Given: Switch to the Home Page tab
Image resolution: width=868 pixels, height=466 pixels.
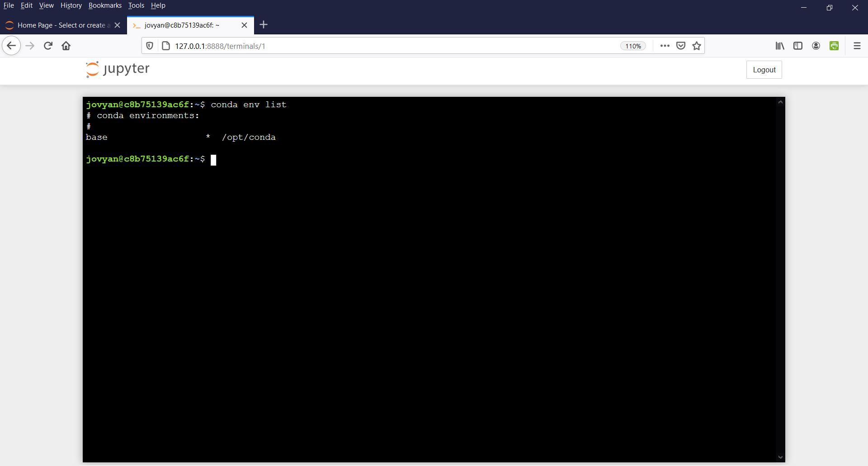Looking at the screenshot, I should coord(61,25).
